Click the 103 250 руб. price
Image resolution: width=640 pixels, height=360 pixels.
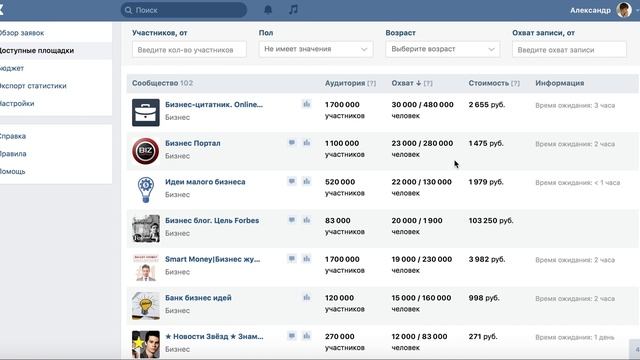tap(491, 220)
